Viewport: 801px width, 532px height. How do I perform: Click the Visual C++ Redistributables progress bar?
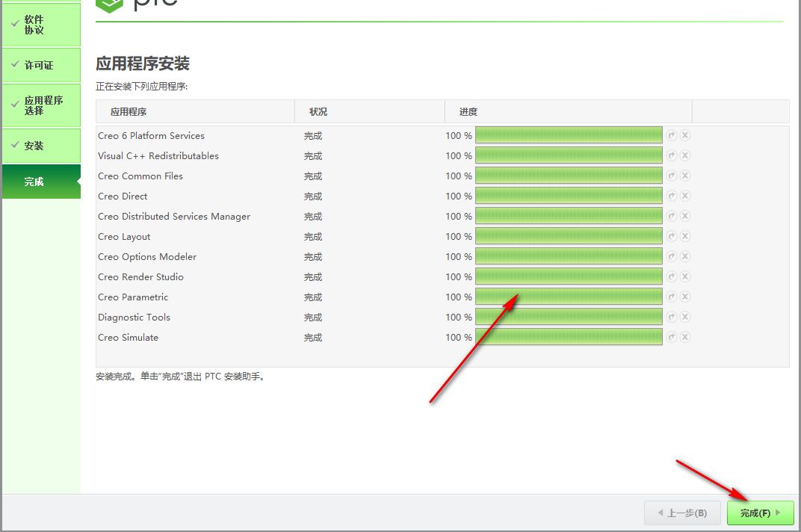point(569,155)
